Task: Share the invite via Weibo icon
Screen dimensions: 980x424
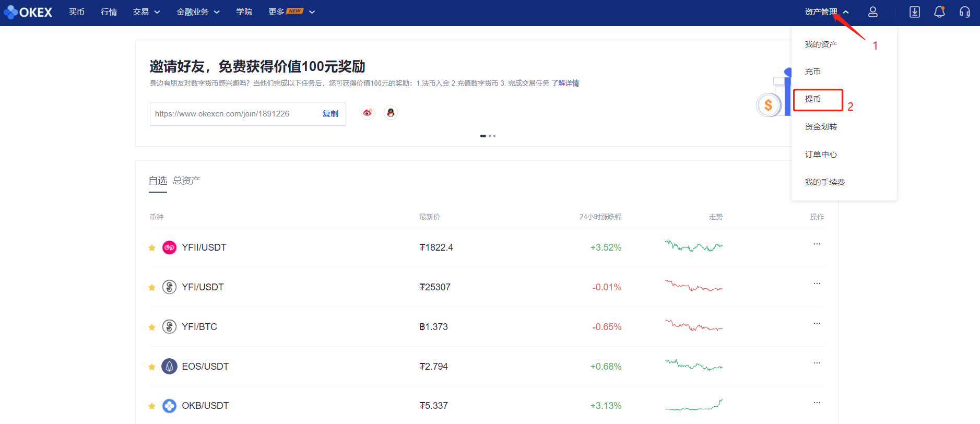Action: click(368, 113)
